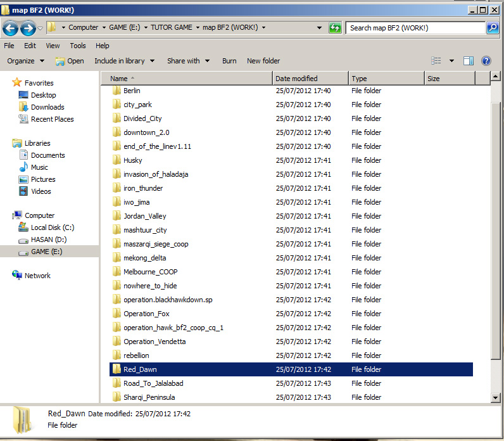Click the operation.blackhawkdown.sp folder name
This screenshot has height=441, width=504.
tap(168, 300)
